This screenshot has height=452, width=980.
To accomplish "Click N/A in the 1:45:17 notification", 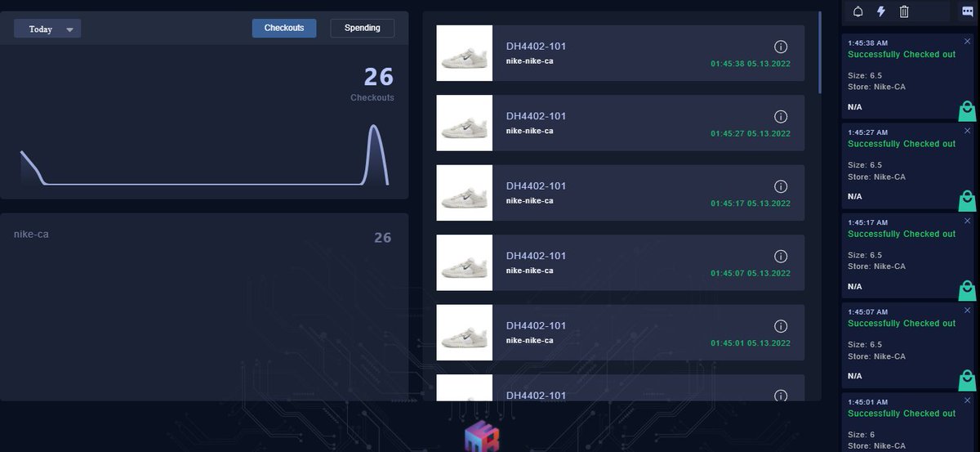I will click(855, 287).
